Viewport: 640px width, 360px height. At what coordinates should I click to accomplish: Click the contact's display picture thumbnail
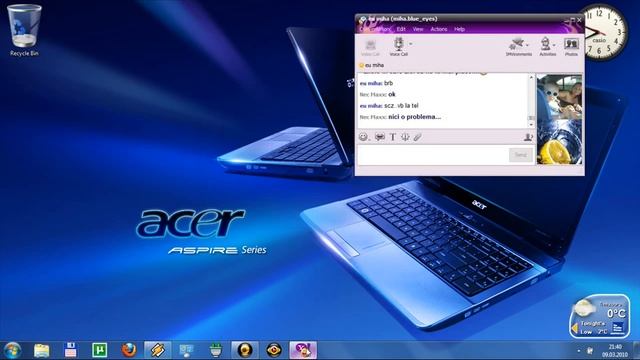tap(559, 97)
